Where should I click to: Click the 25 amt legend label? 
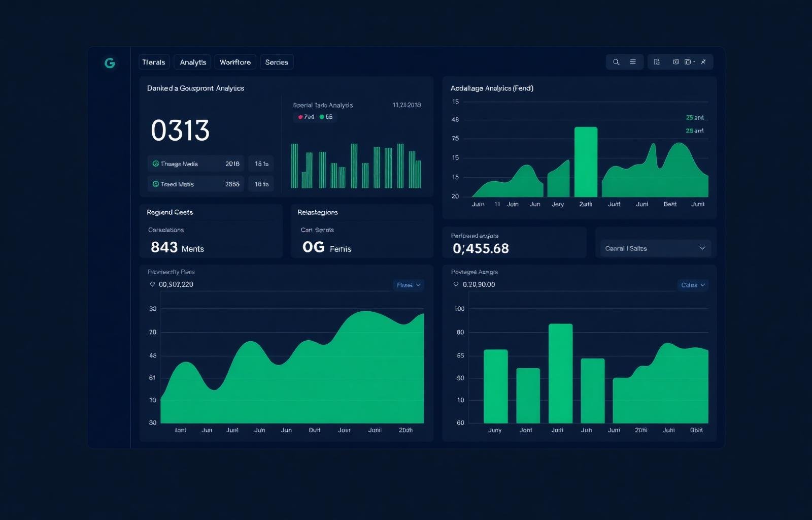[695, 117]
